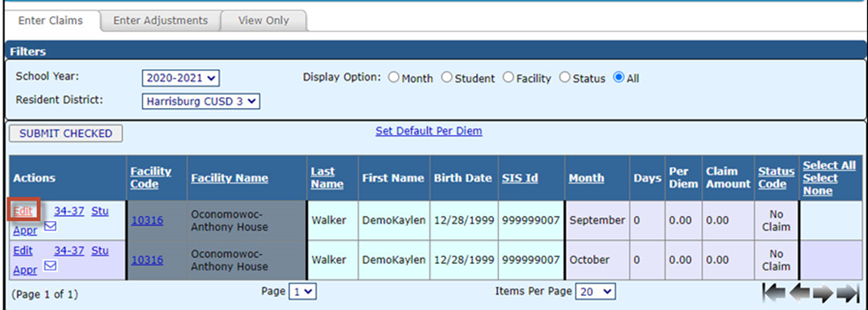Select the Facility display option
Viewport: 868px width, 310px height.
(x=508, y=78)
